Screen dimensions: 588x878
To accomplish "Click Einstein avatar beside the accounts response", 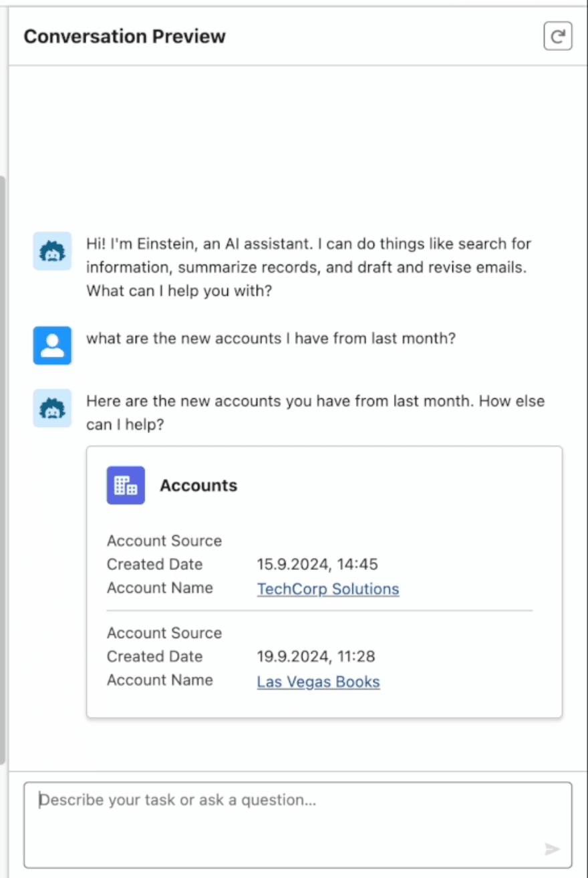I will [x=52, y=408].
